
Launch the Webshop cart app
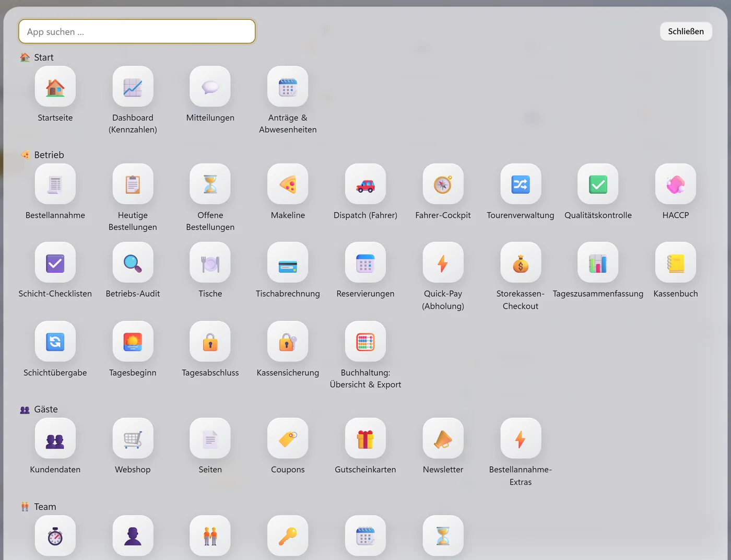click(x=133, y=439)
